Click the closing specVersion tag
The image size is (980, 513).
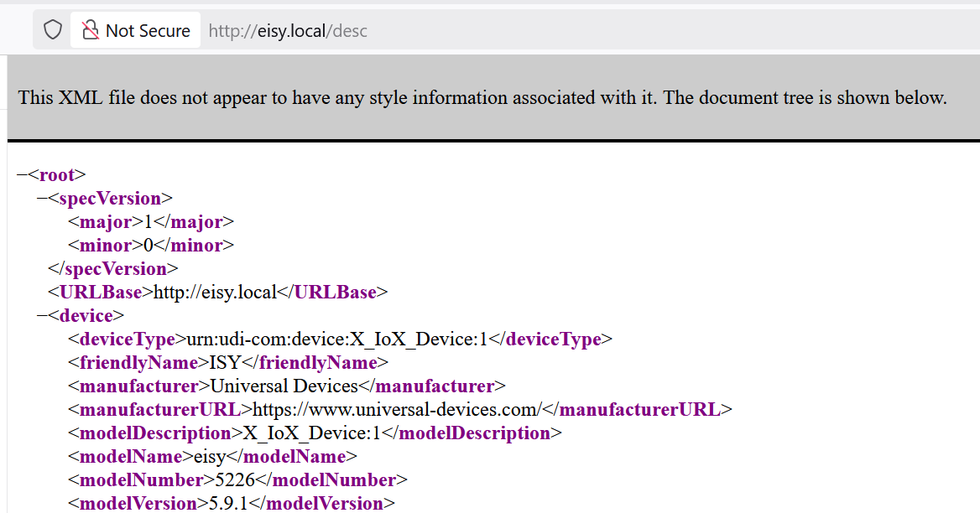(x=113, y=269)
